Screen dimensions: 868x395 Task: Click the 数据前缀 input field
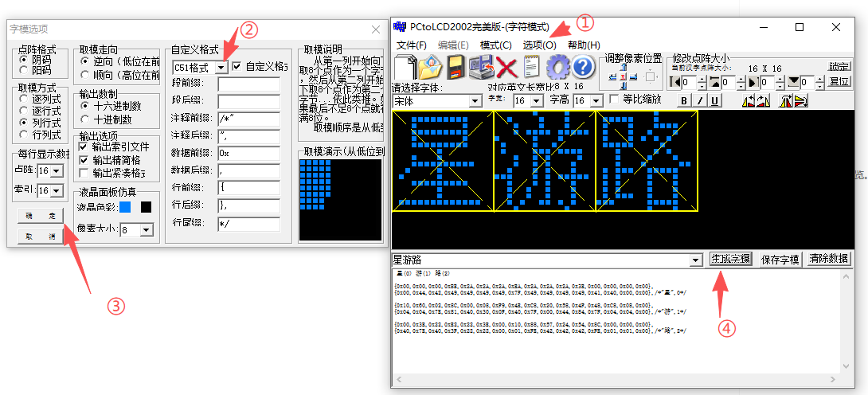(x=248, y=153)
